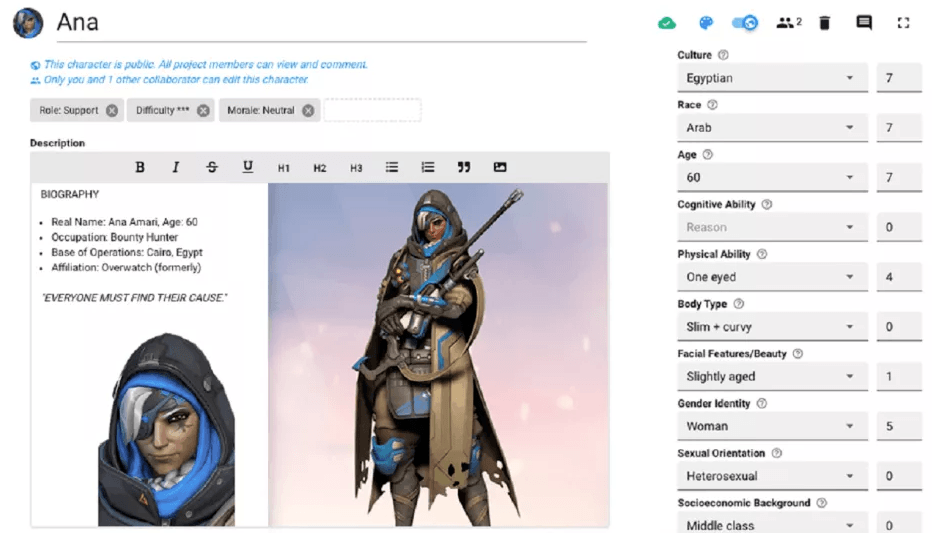Open the collaborators icon showing 2
The image size is (935, 533).
tap(788, 23)
